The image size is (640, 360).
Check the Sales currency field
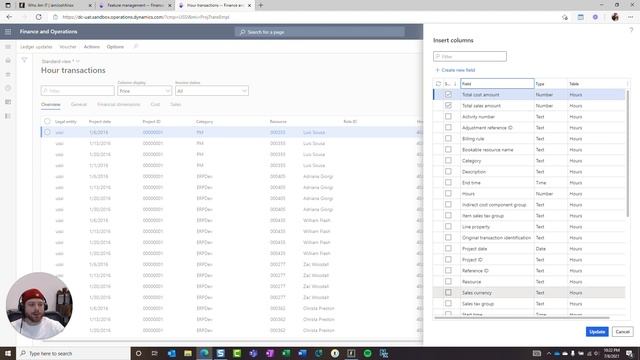(448, 292)
